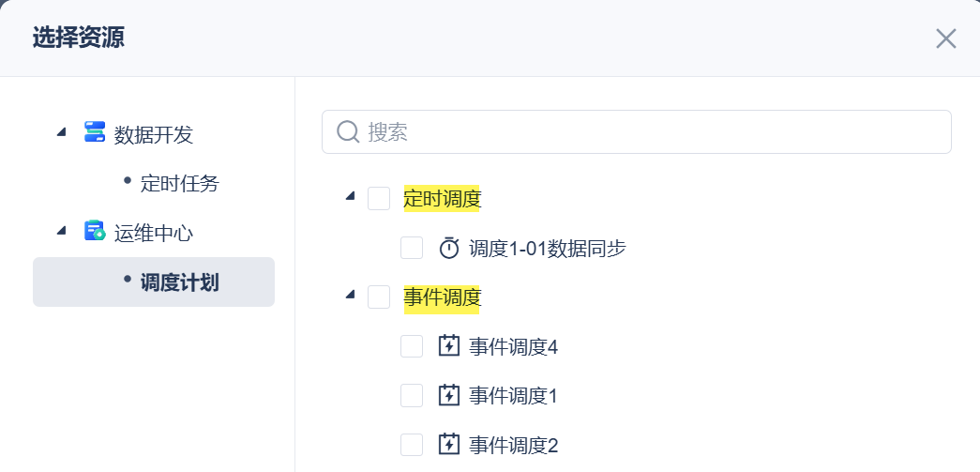This screenshot has height=472, width=980.
Task: Select the 事件调度2 checkbox
Action: [412, 444]
